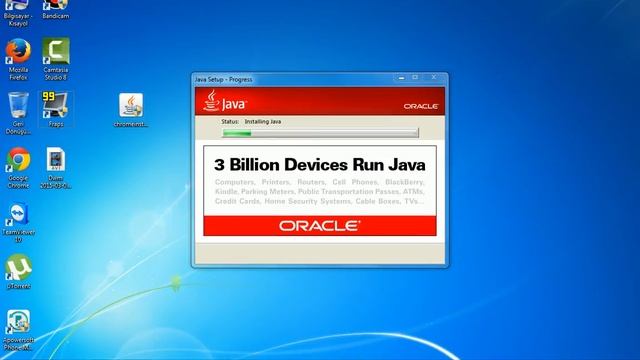Image resolution: width=640 pixels, height=360 pixels.
Task: Click the Java installation progress bar
Action: (320, 133)
